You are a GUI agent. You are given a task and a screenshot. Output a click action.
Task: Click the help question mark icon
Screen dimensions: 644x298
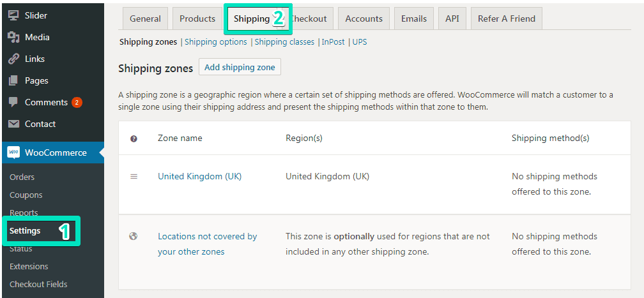tap(134, 138)
